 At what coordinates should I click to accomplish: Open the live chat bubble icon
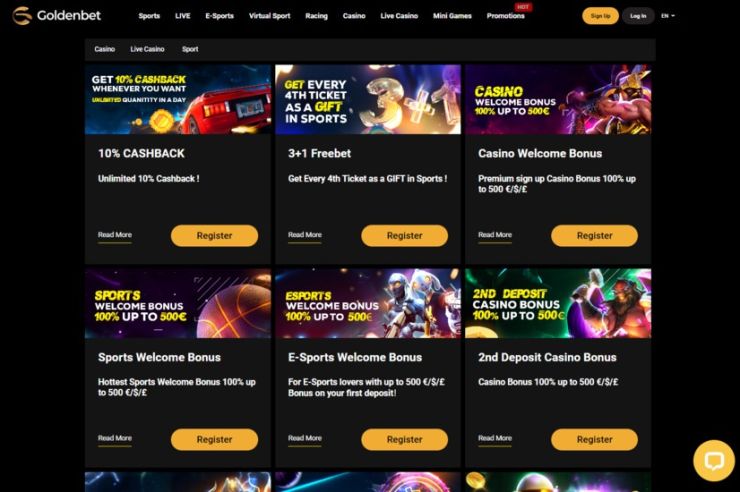[714, 461]
